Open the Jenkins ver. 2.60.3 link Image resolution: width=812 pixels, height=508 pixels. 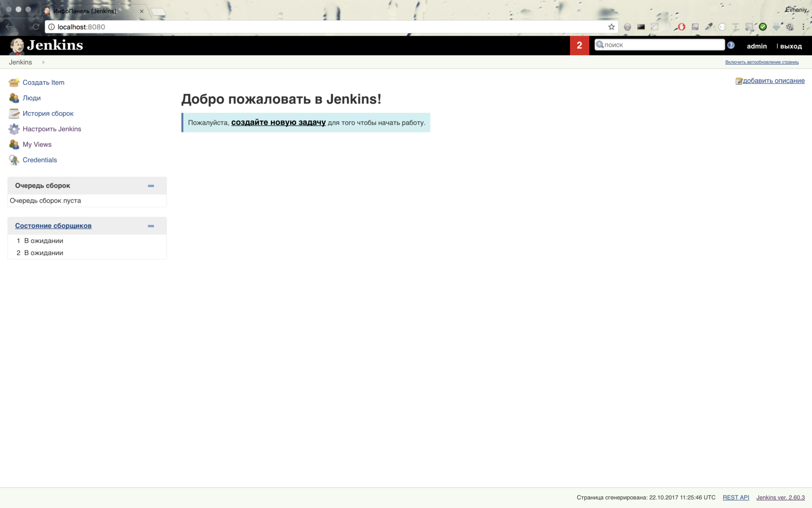click(781, 497)
